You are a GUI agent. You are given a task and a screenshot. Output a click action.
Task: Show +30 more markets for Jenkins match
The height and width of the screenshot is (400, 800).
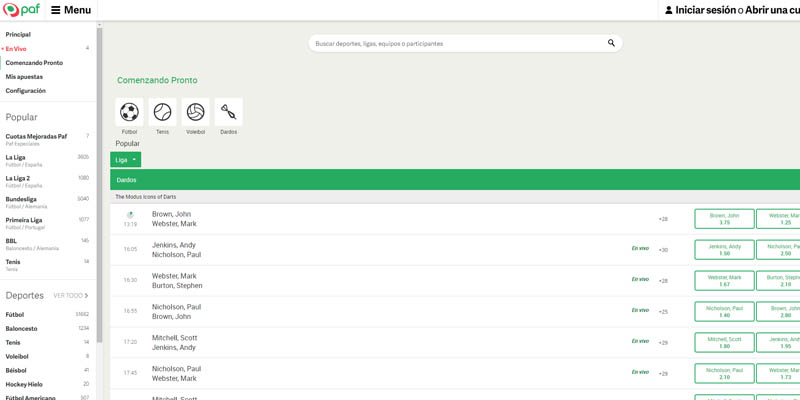tap(663, 250)
